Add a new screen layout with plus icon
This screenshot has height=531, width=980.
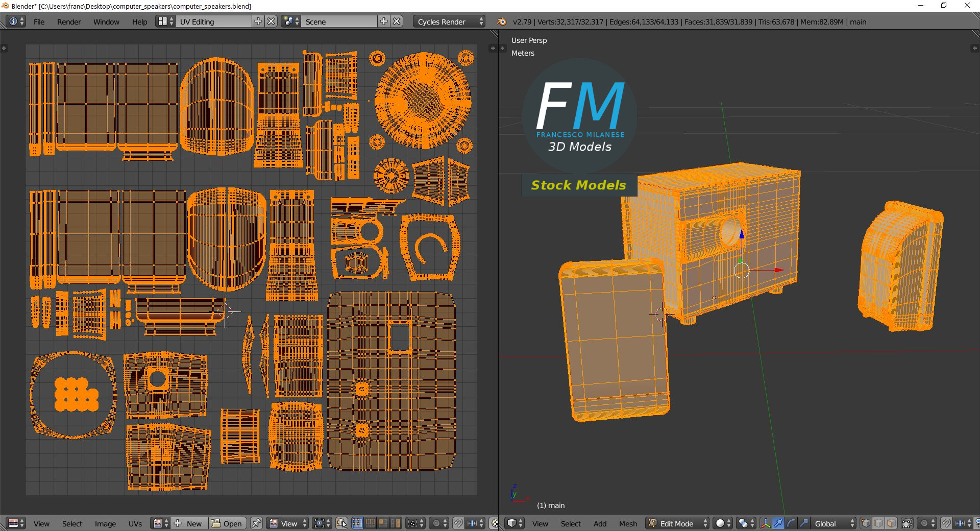click(x=258, y=21)
